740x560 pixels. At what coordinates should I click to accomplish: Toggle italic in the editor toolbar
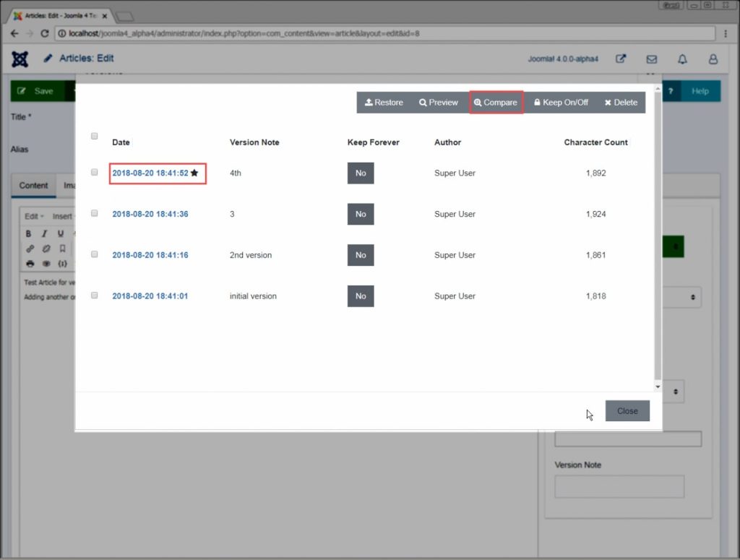click(x=44, y=233)
